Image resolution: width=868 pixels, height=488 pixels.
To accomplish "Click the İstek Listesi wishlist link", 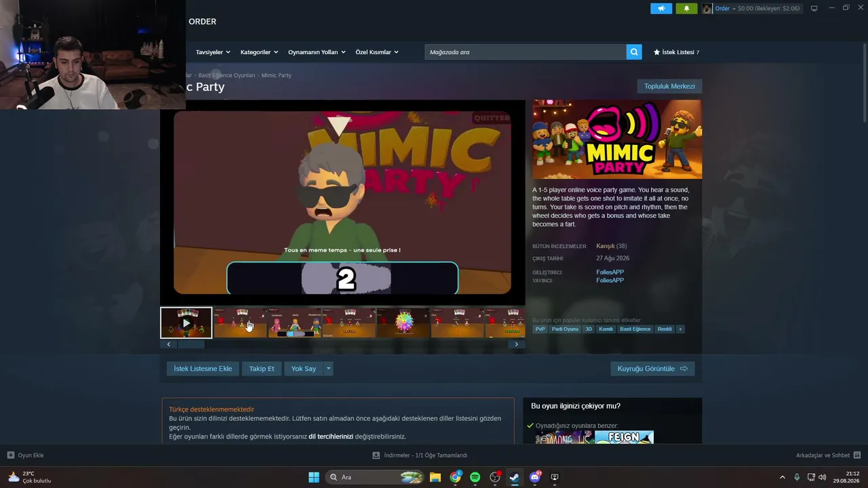I will (676, 52).
